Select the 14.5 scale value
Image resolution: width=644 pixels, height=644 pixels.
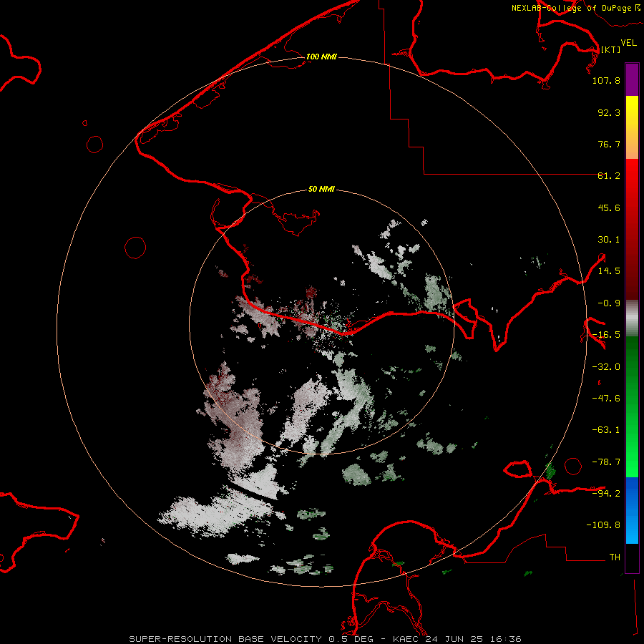pos(609,271)
